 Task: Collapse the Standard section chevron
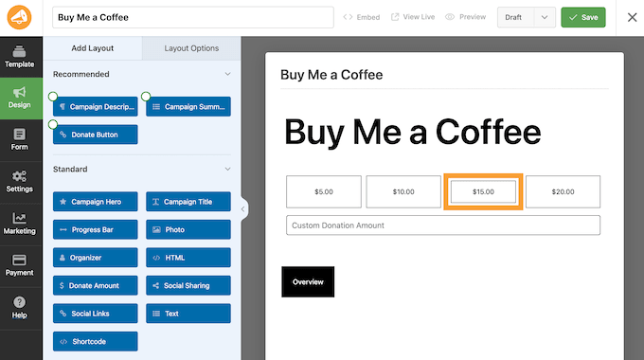pos(227,169)
